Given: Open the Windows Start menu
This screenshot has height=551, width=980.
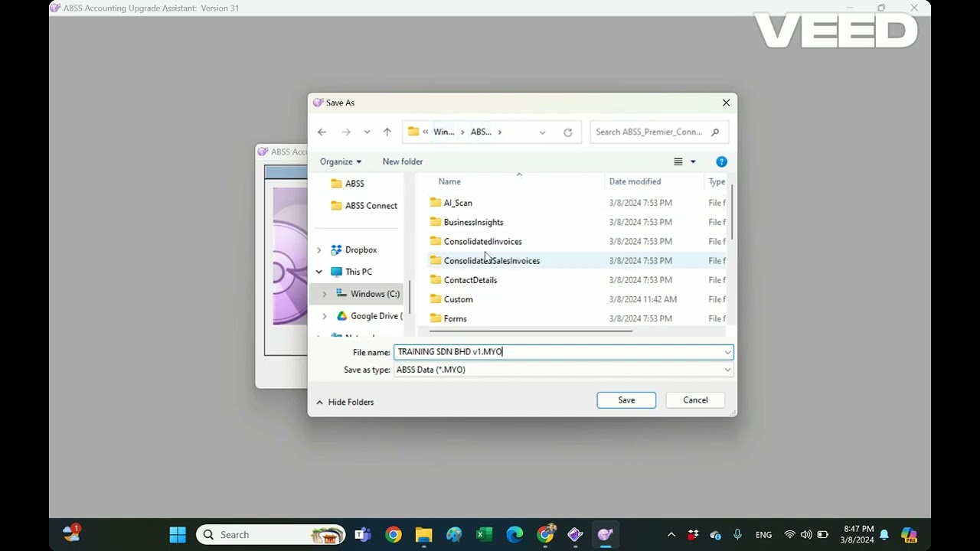Looking at the screenshot, I should click(x=178, y=535).
